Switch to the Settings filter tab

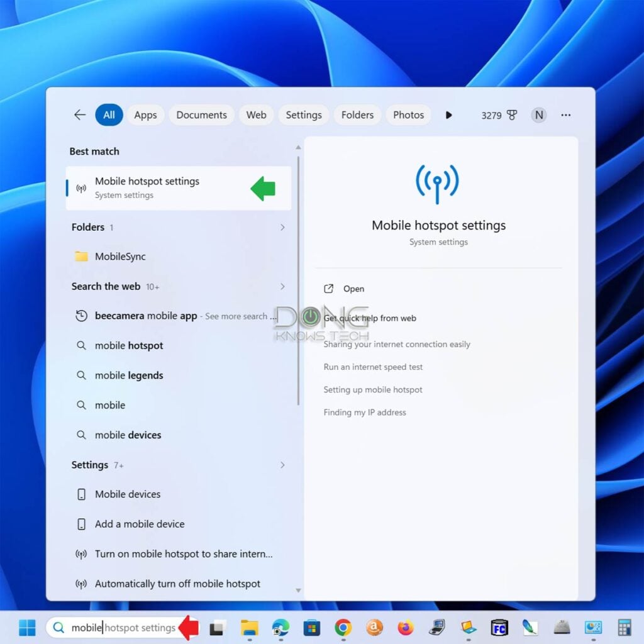pos(304,115)
